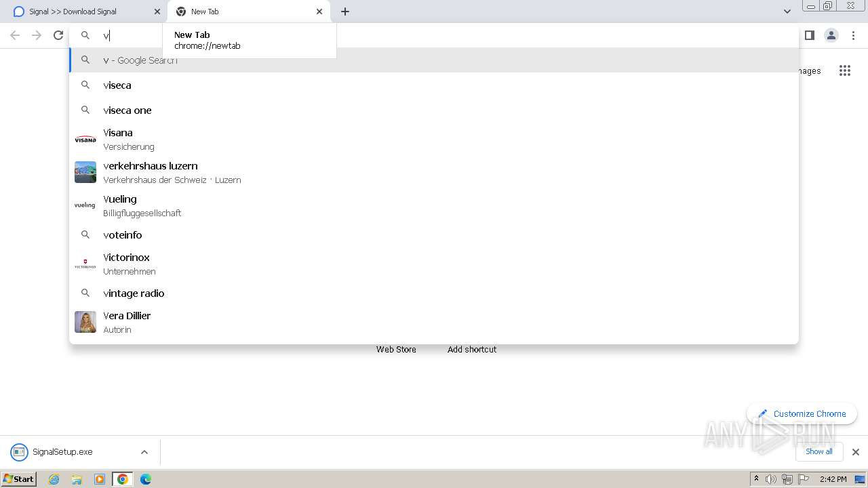Select the Vera Dillier suggestion
This screenshot has width=868, height=488.
coord(434,322)
